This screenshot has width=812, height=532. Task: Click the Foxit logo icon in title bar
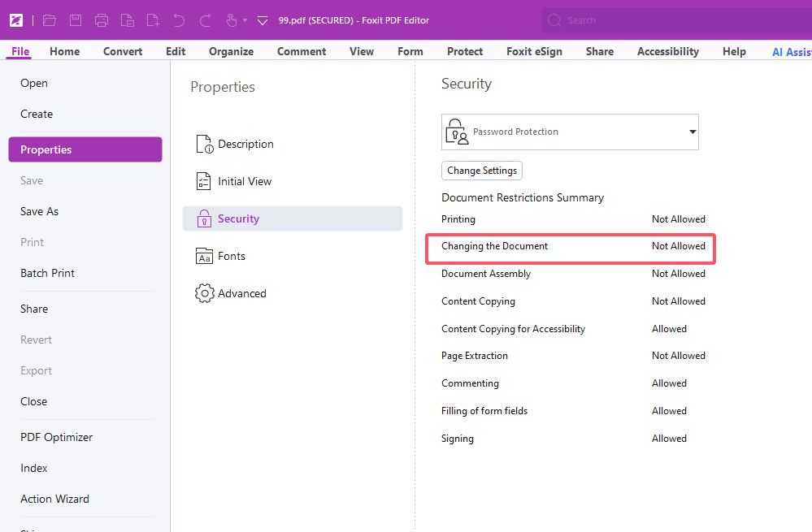click(16, 20)
